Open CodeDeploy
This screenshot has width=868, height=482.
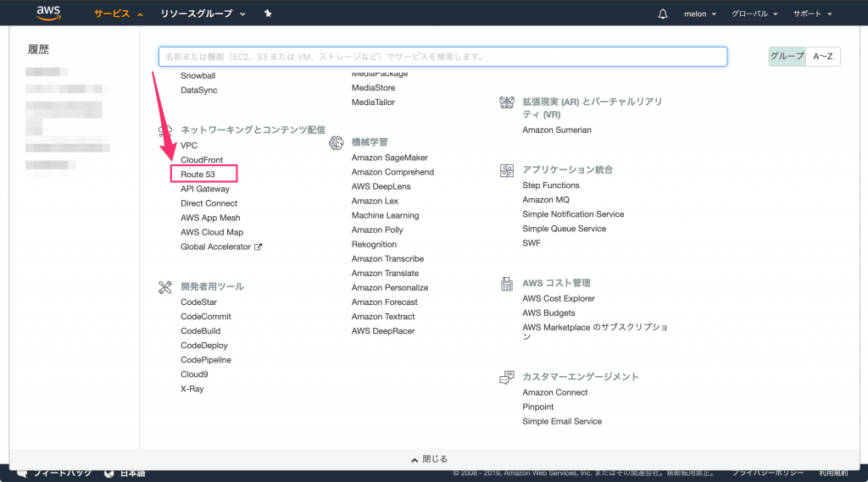204,346
